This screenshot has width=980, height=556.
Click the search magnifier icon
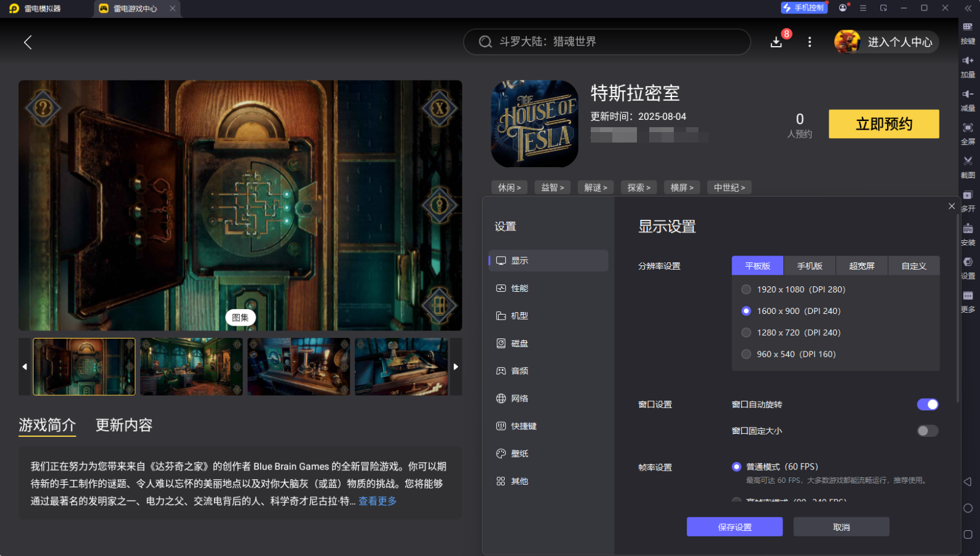(x=485, y=42)
